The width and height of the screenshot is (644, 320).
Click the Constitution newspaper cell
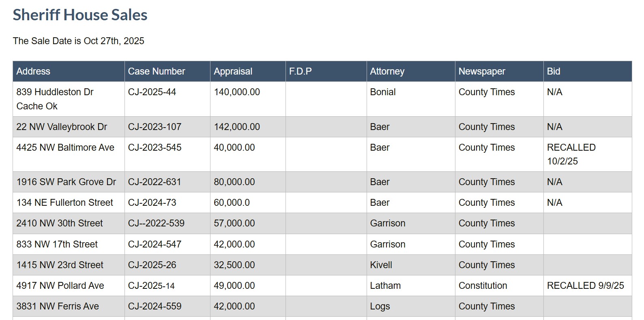[x=499, y=286]
